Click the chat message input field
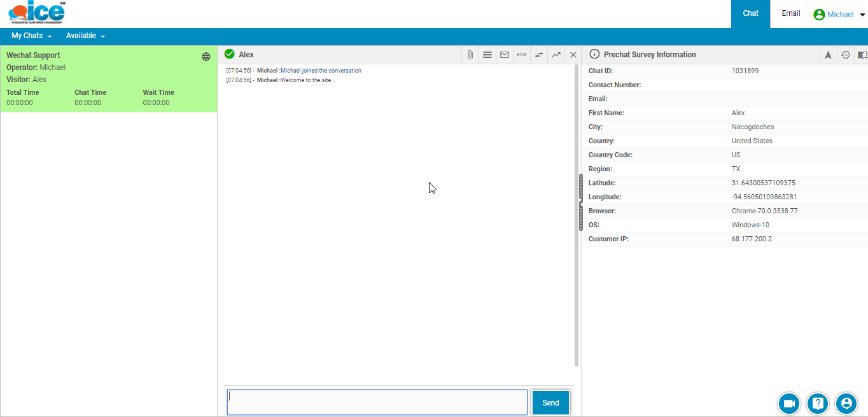The width and height of the screenshot is (868, 417). pyautogui.click(x=377, y=402)
